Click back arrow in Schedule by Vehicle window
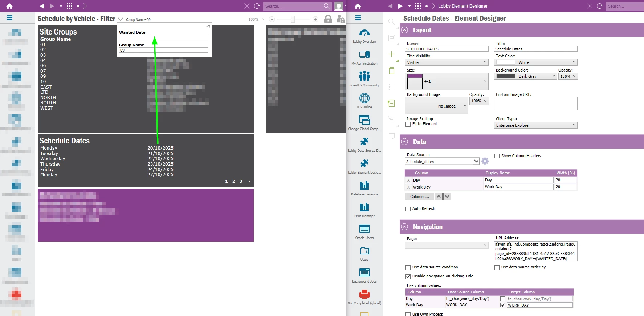 point(42,6)
